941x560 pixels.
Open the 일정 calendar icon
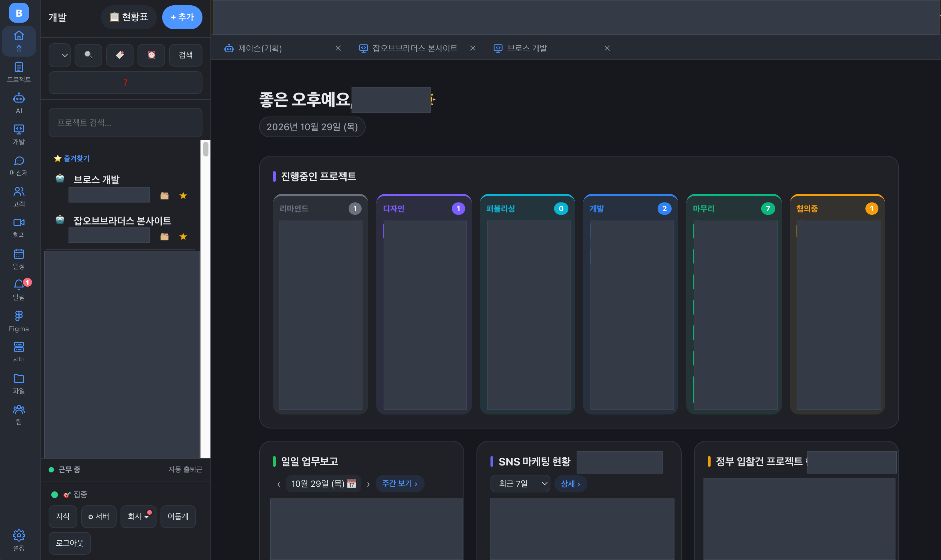pos(19,259)
